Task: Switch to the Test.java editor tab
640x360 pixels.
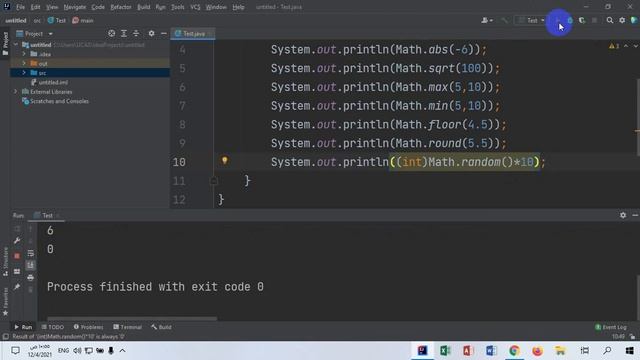Action: point(193,33)
